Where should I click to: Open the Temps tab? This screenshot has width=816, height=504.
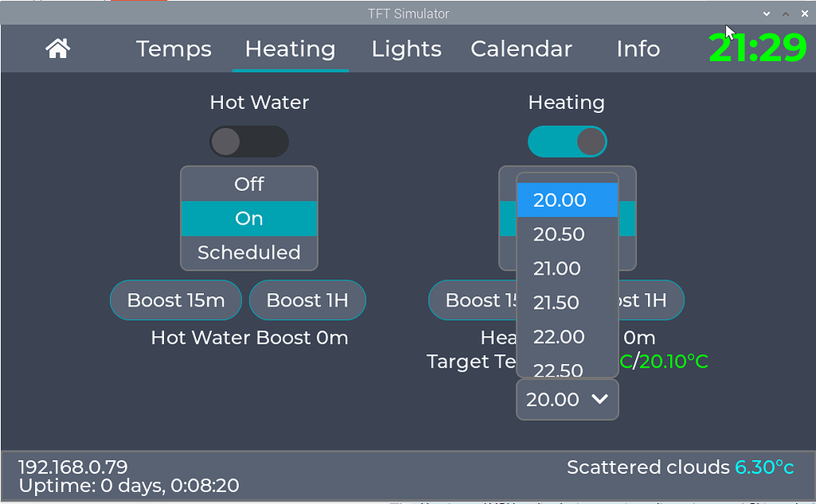pyautogui.click(x=174, y=49)
